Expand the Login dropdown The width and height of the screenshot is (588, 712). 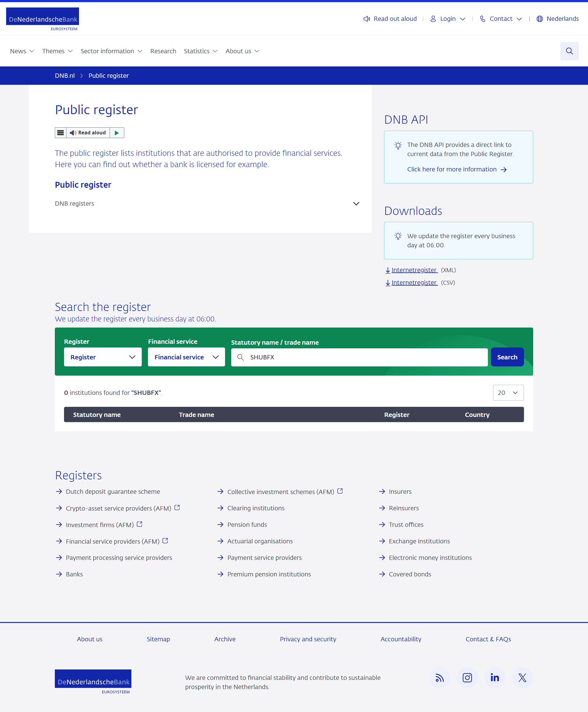(447, 19)
